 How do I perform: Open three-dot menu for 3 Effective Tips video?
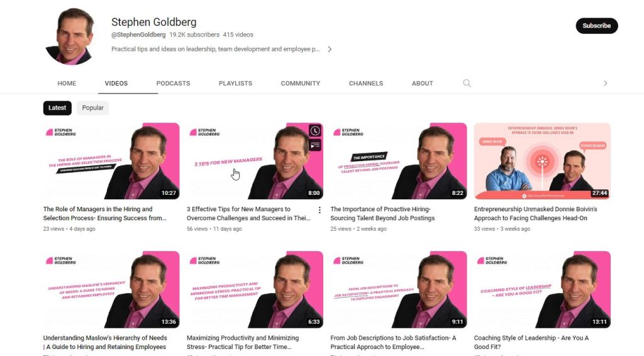click(319, 210)
